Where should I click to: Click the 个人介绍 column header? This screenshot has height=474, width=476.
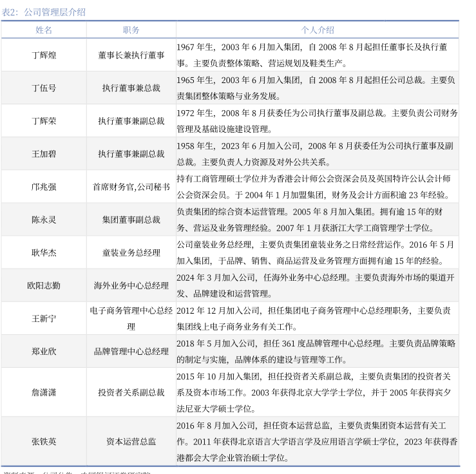[317, 30]
